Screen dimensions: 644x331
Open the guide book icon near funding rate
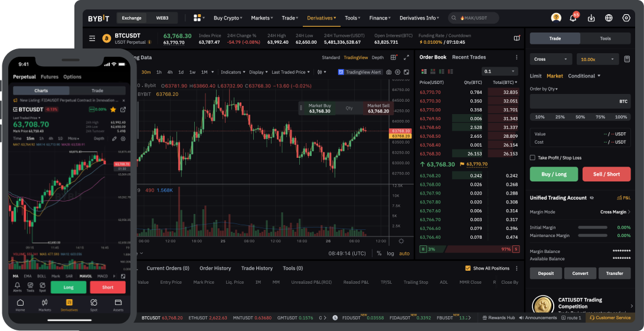516,38
